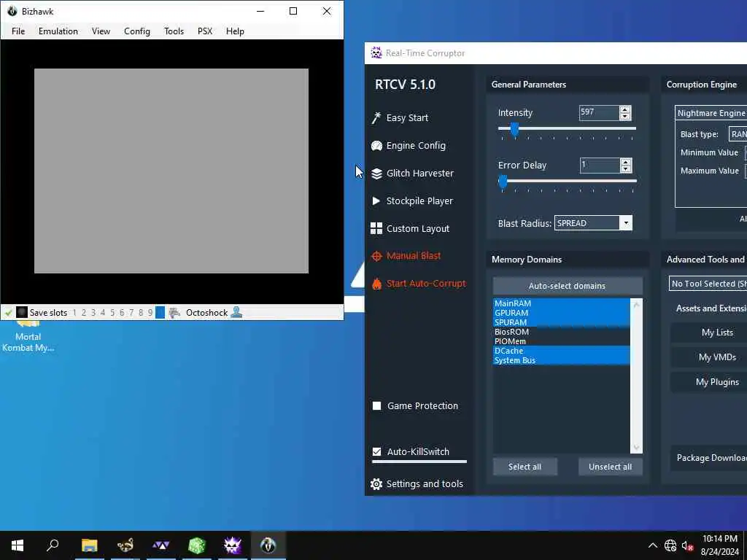Click the Bizhawk taskbar icon

268,545
